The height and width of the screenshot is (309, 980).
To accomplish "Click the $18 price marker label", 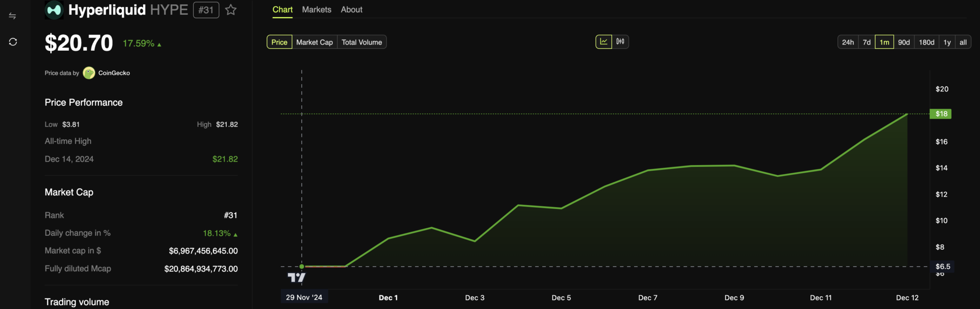I will tap(941, 114).
